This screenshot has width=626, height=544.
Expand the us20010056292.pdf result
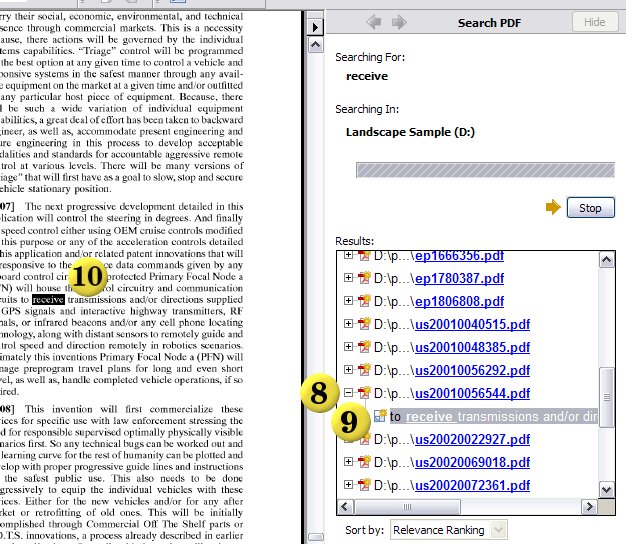(348, 369)
